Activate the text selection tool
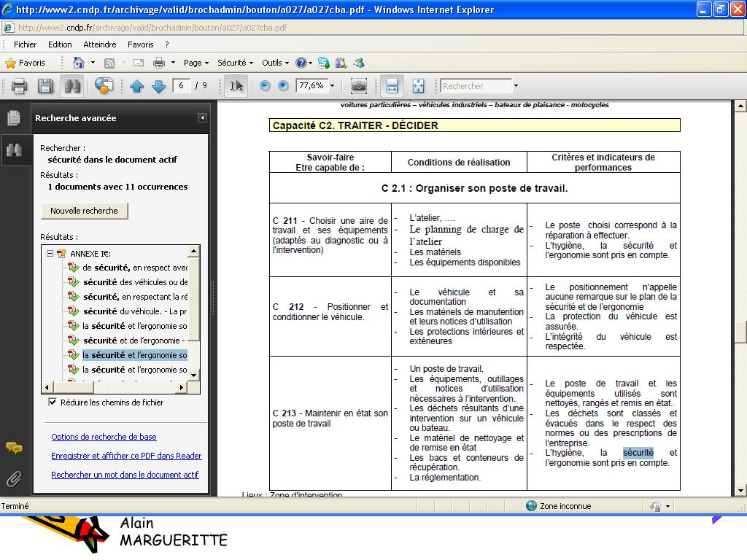 click(x=236, y=86)
